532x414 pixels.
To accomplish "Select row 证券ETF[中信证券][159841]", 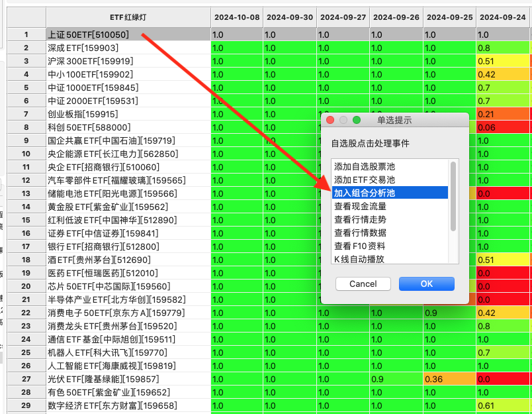I will click(x=128, y=233).
